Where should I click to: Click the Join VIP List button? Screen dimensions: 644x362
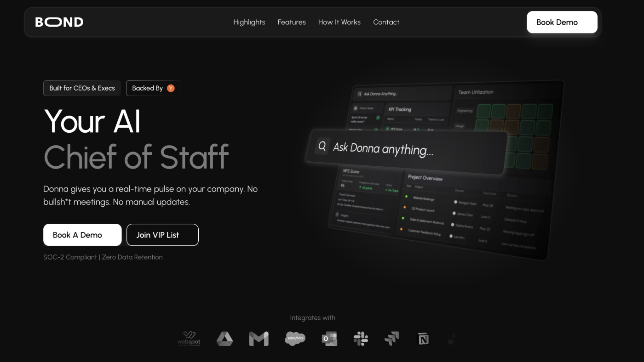click(x=162, y=235)
